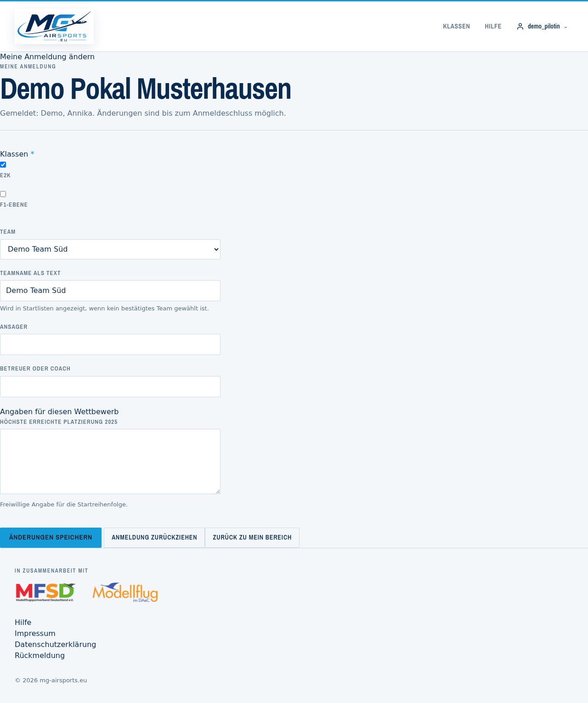The width and height of the screenshot is (588, 703).
Task: Click Anmeldung zurückziehen button
Action: click(154, 538)
